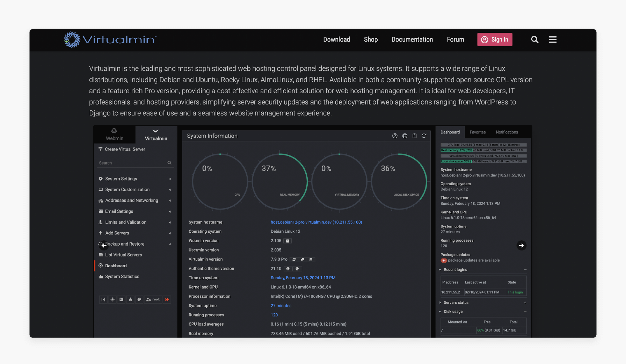The width and height of the screenshot is (626, 364).
Task: Click the CPU 0% gauge
Action: pyautogui.click(x=220, y=182)
